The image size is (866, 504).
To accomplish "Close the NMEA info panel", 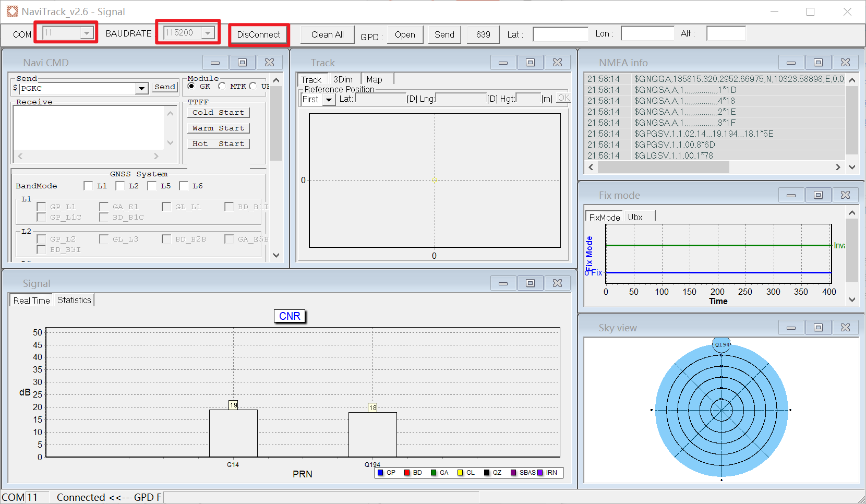I will (846, 63).
